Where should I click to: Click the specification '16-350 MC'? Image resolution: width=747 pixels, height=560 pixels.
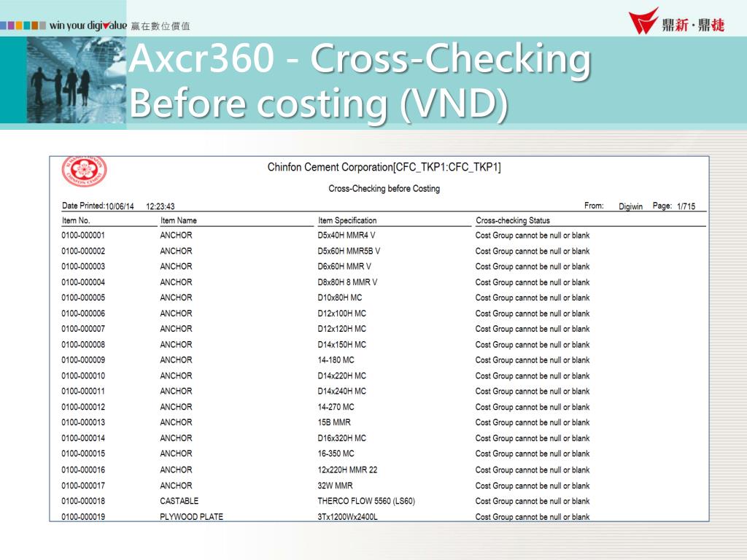[336, 454]
